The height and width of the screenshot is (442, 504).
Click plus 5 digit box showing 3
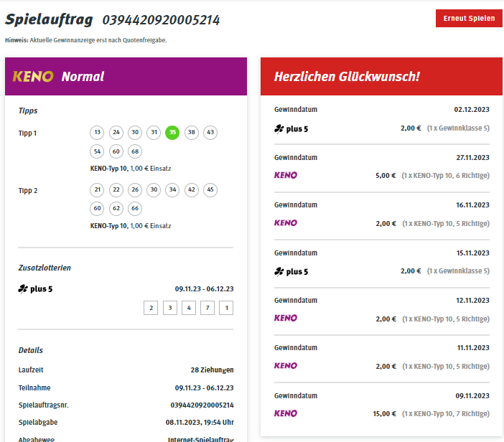[x=170, y=308]
